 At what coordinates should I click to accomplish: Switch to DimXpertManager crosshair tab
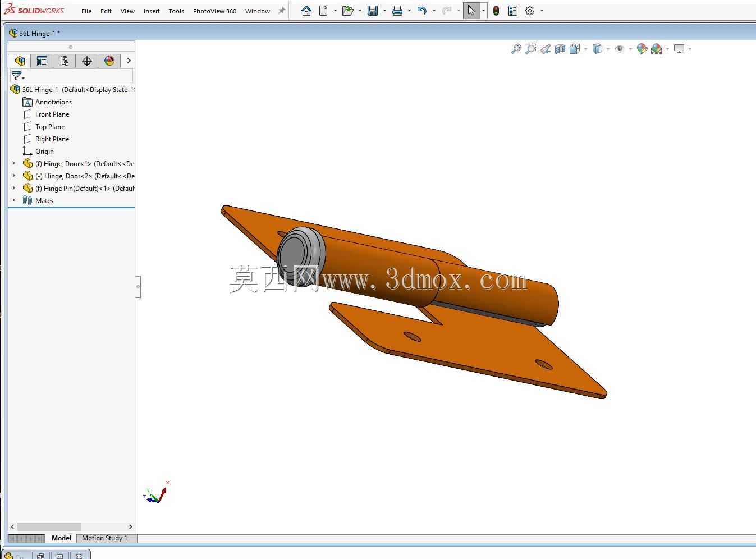click(87, 61)
